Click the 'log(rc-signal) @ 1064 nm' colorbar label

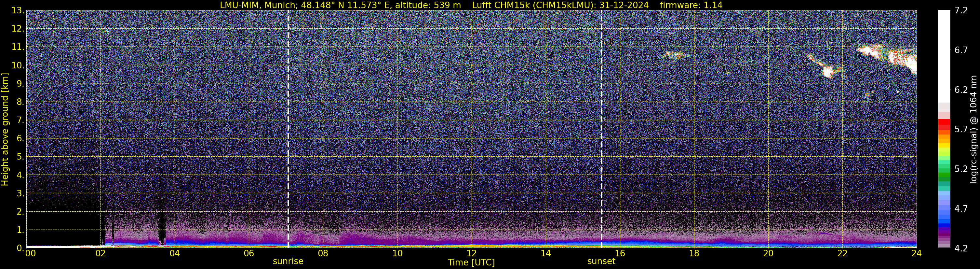click(974, 129)
